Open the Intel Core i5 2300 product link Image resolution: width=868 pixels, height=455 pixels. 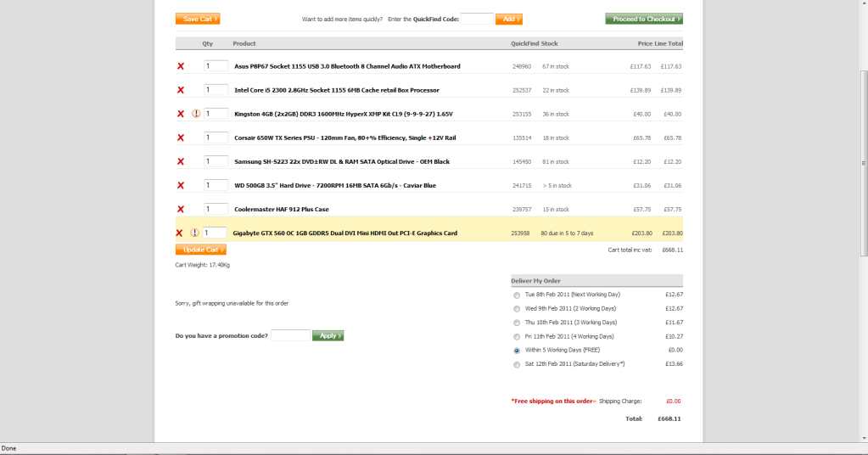pyautogui.click(x=337, y=90)
